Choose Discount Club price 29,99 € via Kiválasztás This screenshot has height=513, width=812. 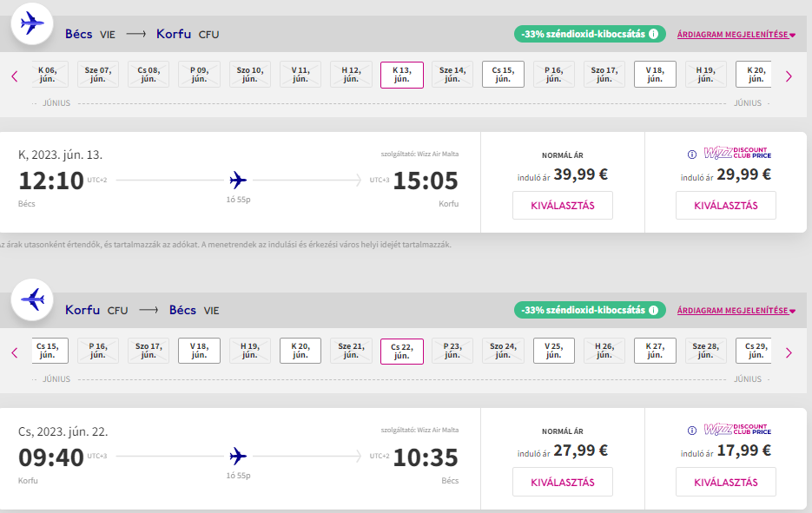tap(725, 206)
